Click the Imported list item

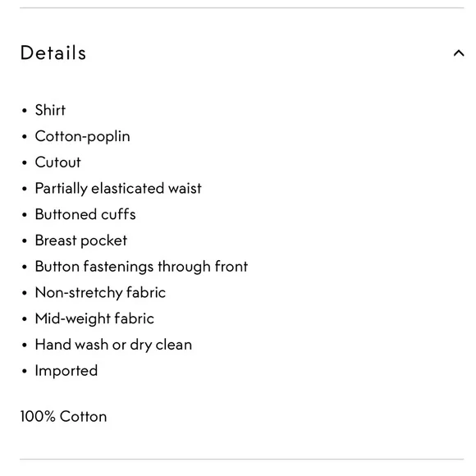(66, 371)
